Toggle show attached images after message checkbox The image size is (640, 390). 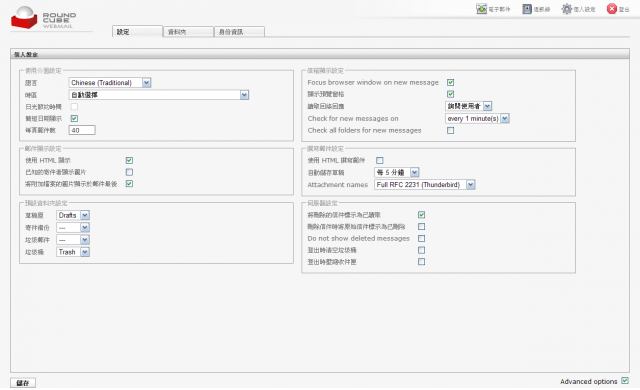point(129,184)
